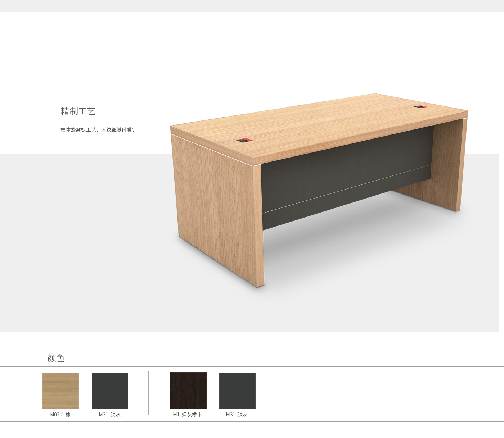Pick the M1 烟灰橡木 dark wood swatch
The height and width of the screenshot is (438, 504).
188,391
